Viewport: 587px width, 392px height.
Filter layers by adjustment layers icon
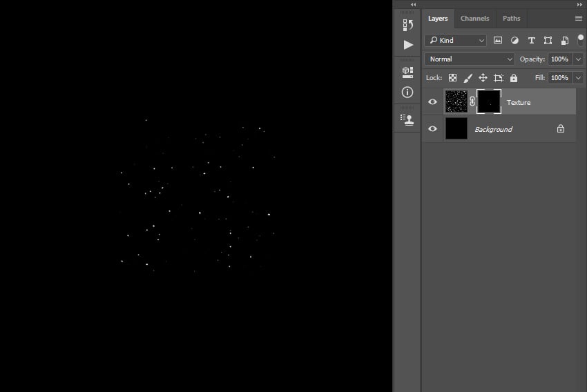coord(514,41)
